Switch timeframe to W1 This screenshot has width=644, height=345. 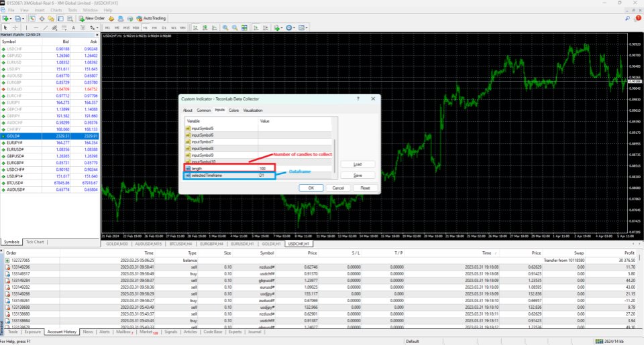(x=173, y=28)
